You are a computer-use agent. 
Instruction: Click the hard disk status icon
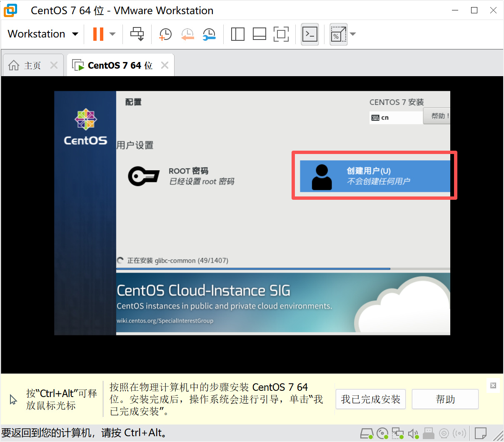click(x=367, y=434)
